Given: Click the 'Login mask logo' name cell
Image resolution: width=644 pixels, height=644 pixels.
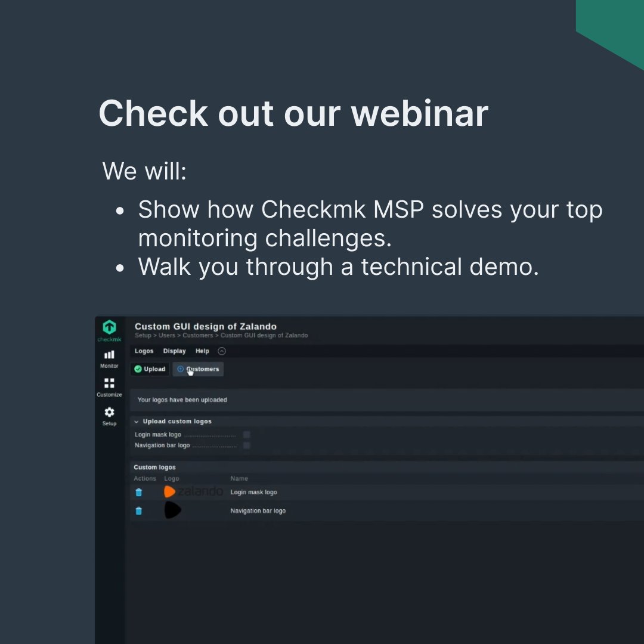Looking at the screenshot, I should click(x=253, y=492).
